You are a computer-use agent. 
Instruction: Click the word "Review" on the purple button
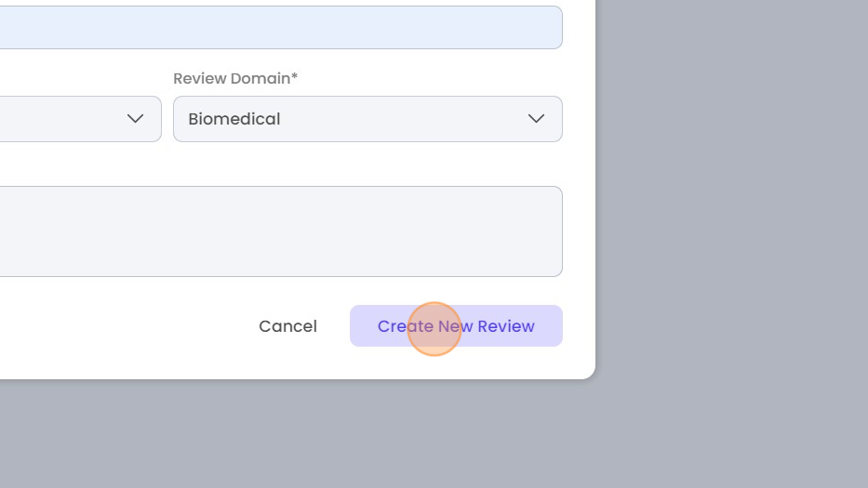[x=506, y=326]
